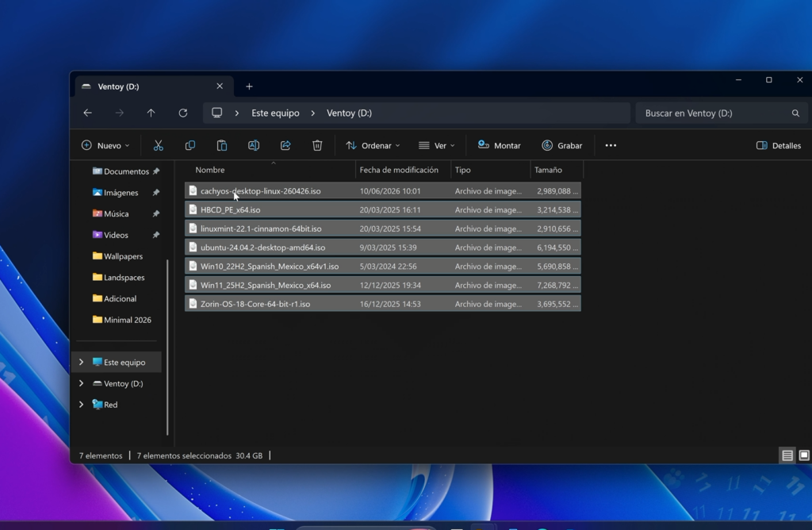812x530 pixels.
Task: Click the Cut scissors icon
Action: pos(159,145)
